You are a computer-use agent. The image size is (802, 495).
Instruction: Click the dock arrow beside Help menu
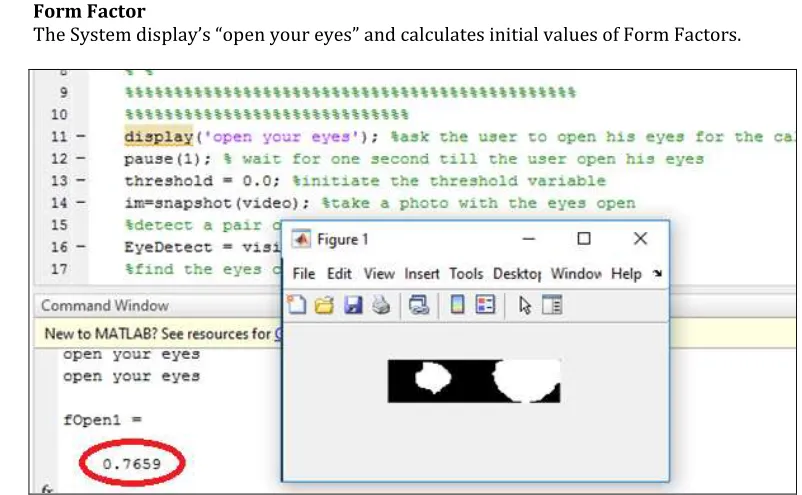(x=658, y=274)
